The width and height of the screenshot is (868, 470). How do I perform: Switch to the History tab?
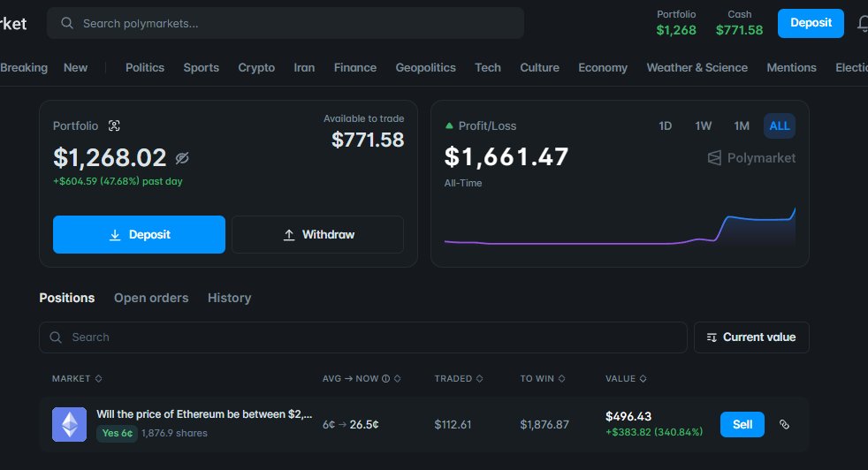[229, 298]
